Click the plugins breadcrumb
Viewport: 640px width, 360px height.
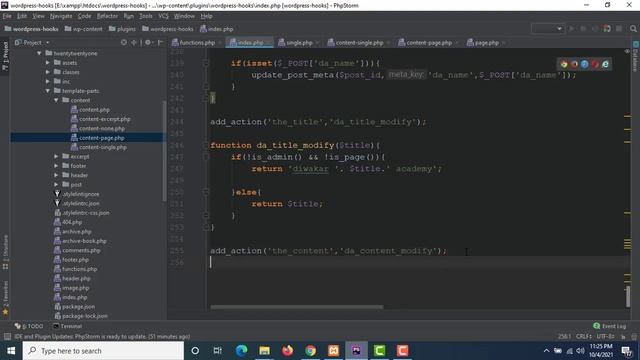point(122,29)
